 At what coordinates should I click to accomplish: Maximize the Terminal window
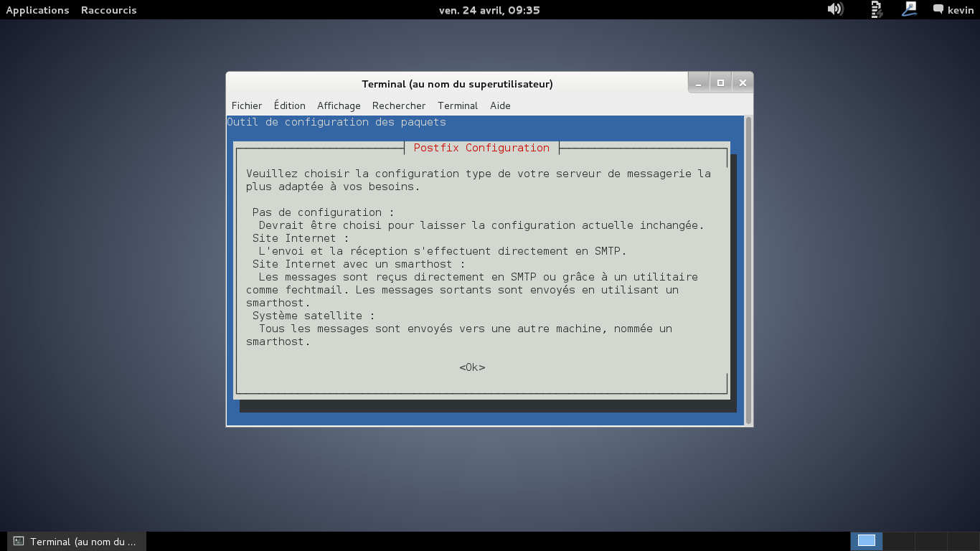click(x=720, y=83)
